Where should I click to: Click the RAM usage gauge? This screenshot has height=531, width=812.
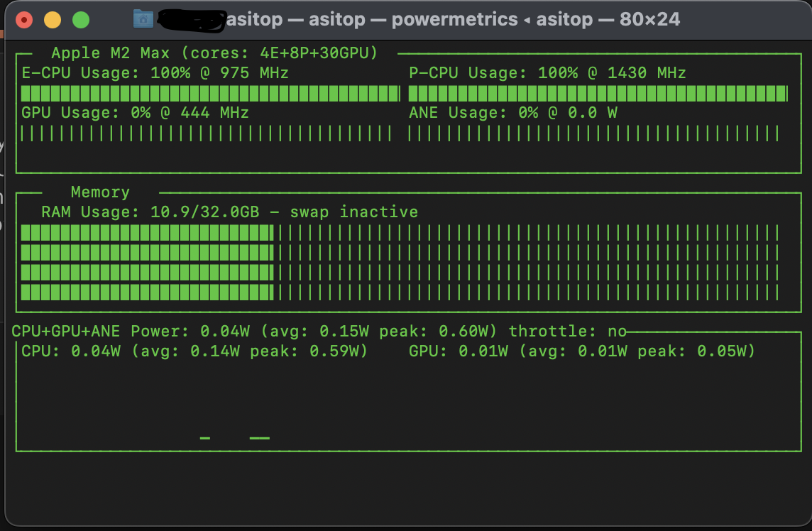point(400,263)
